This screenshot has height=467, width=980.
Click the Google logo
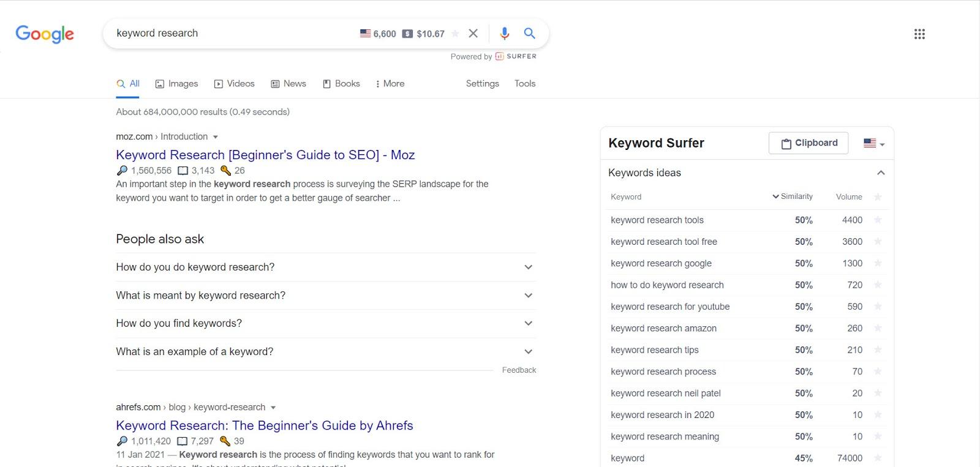pyautogui.click(x=45, y=34)
